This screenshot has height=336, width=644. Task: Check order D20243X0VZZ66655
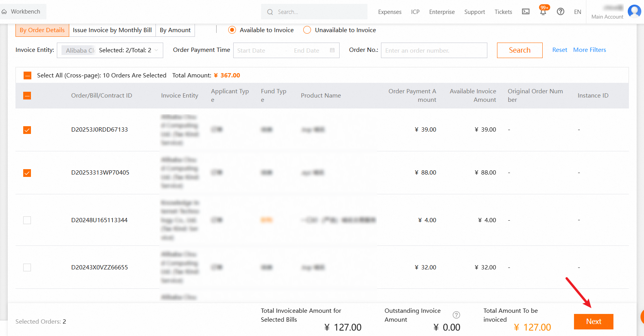27,267
